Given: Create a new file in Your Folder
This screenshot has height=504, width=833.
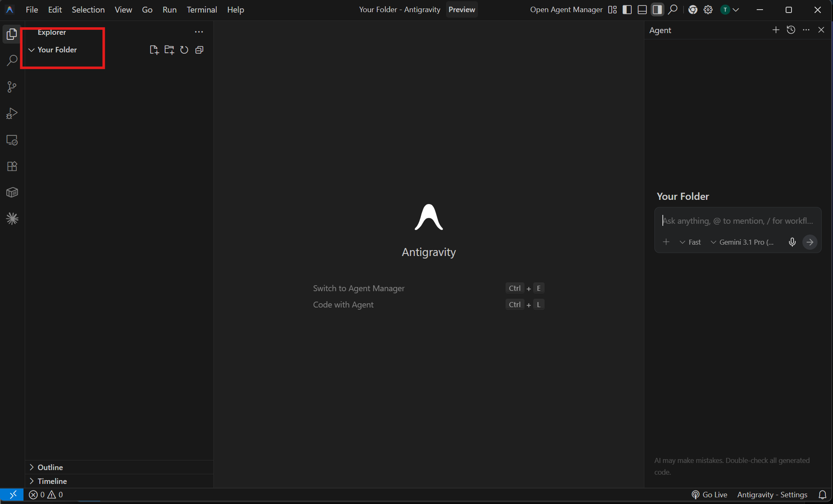Looking at the screenshot, I should pos(154,49).
